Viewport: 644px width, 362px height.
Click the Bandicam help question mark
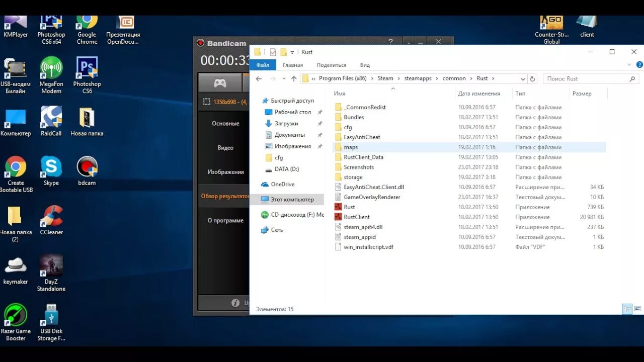[x=391, y=42]
